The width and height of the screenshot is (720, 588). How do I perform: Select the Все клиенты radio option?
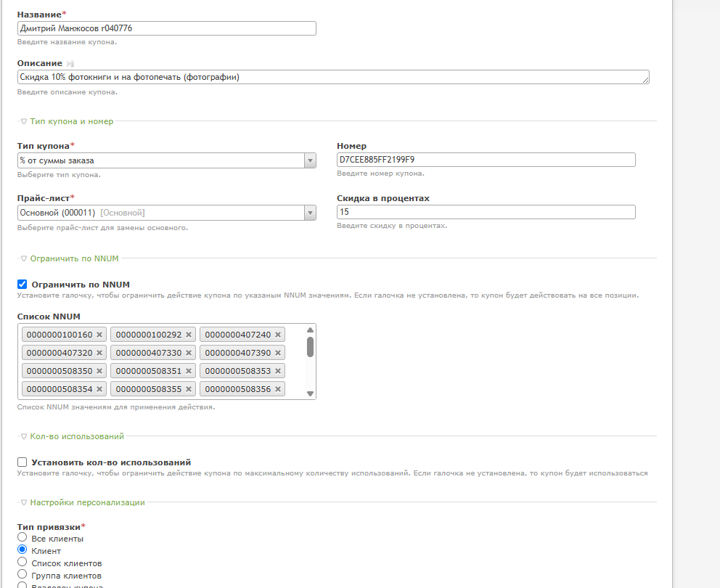[x=22, y=537]
